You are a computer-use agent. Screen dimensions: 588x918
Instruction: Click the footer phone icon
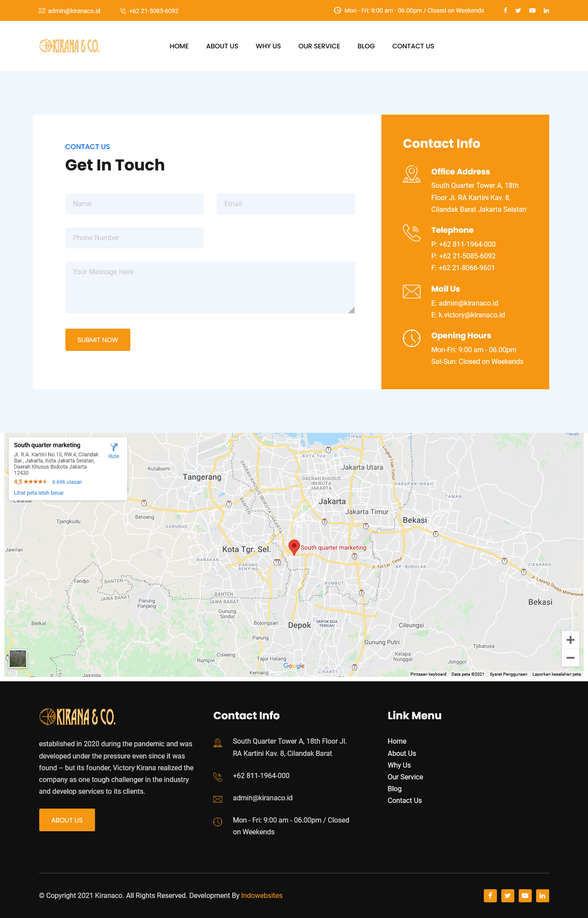click(x=218, y=777)
